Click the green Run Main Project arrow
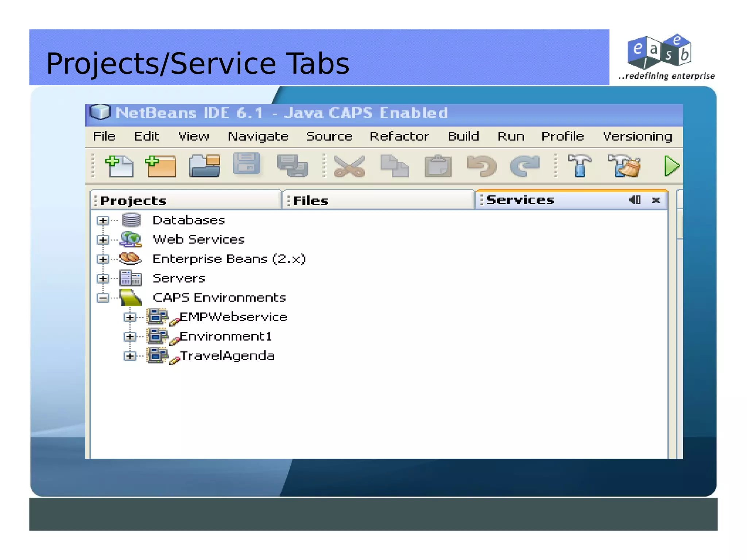Image resolution: width=747 pixels, height=560 pixels. [672, 166]
